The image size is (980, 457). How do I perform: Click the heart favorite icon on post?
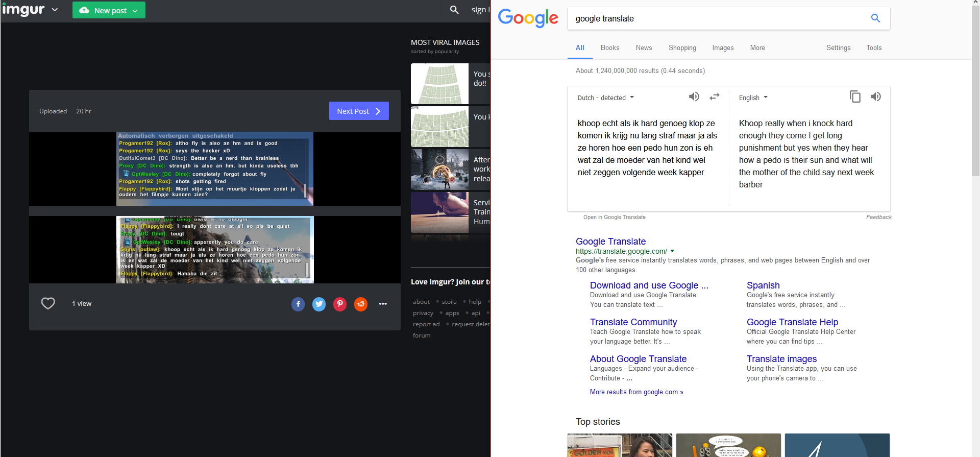(x=48, y=304)
